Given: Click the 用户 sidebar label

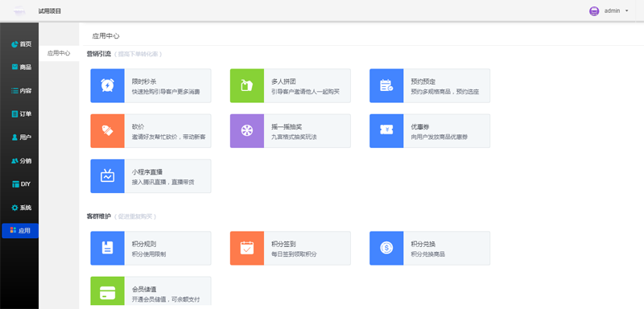Looking at the screenshot, I should pos(26,137).
